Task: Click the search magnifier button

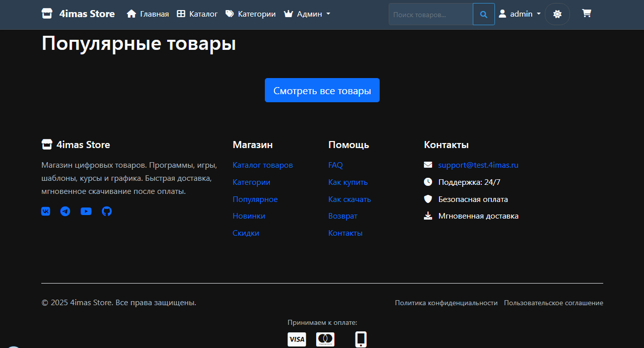Action: pos(483,14)
